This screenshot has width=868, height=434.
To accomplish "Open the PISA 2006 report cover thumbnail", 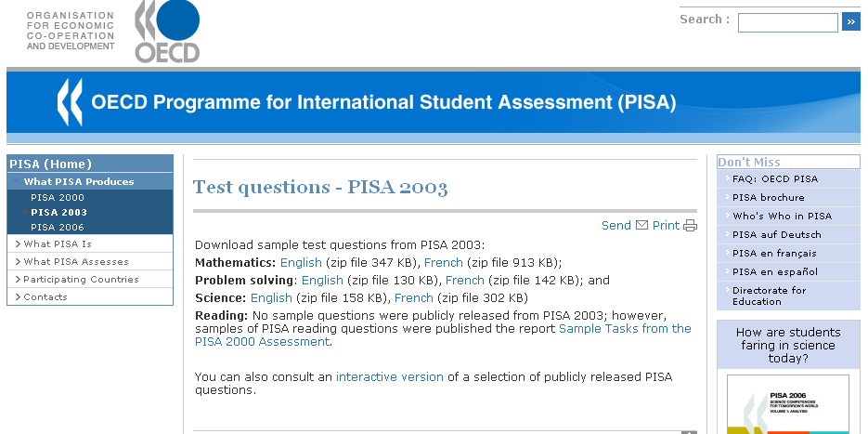I will tap(787, 404).
